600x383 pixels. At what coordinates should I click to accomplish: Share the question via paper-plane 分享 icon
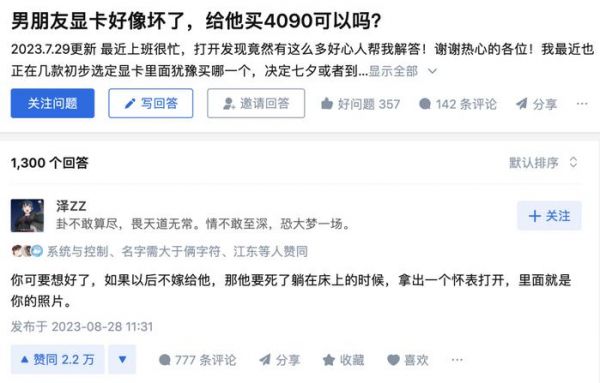pos(522,103)
